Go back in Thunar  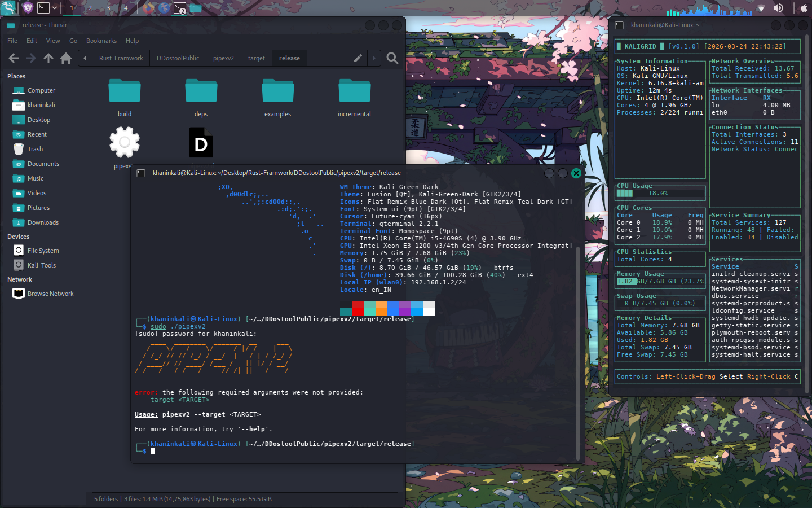[x=14, y=58]
